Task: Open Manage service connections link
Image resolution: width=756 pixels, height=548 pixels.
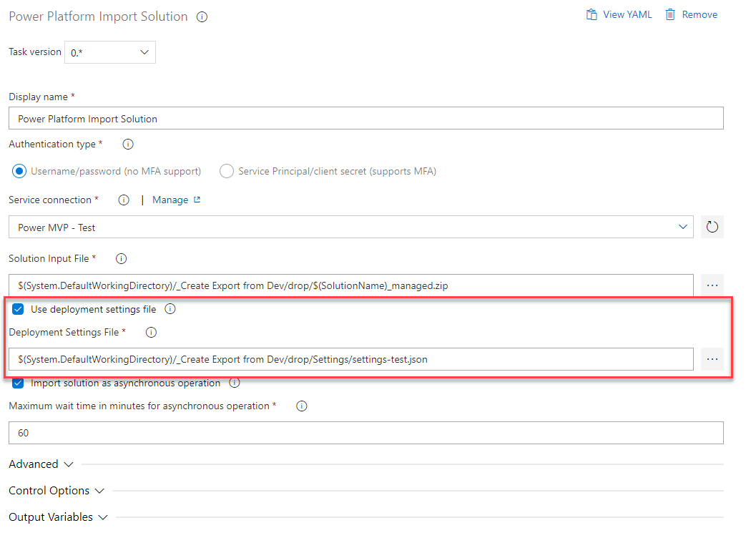Action: click(170, 200)
